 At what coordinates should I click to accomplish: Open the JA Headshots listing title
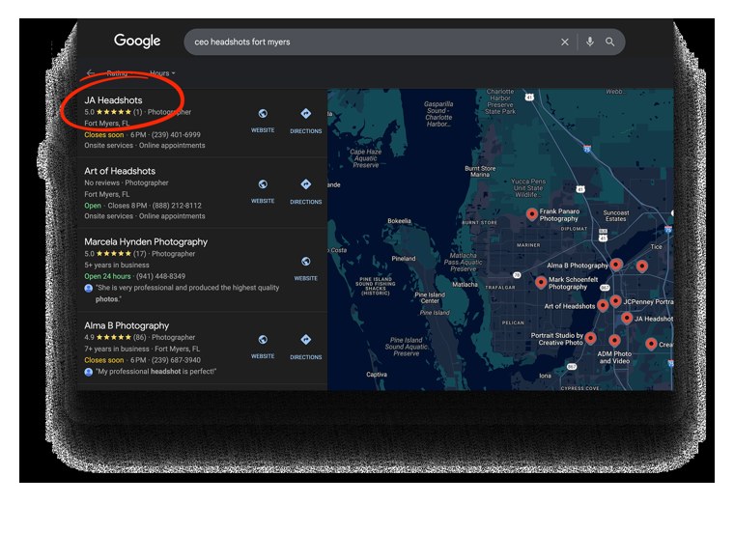tap(113, 100)
